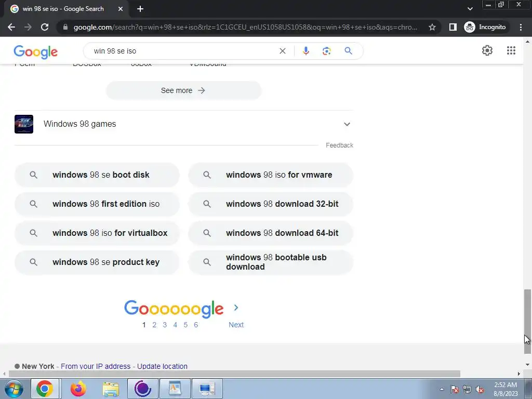Open the document editor taskbar icon

pos(175,389)
